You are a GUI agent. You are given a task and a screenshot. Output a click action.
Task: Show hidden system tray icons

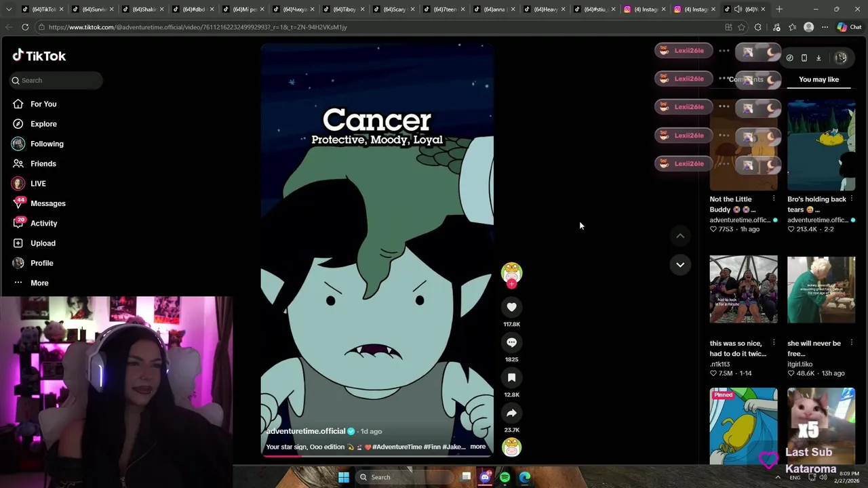point(778,477)
